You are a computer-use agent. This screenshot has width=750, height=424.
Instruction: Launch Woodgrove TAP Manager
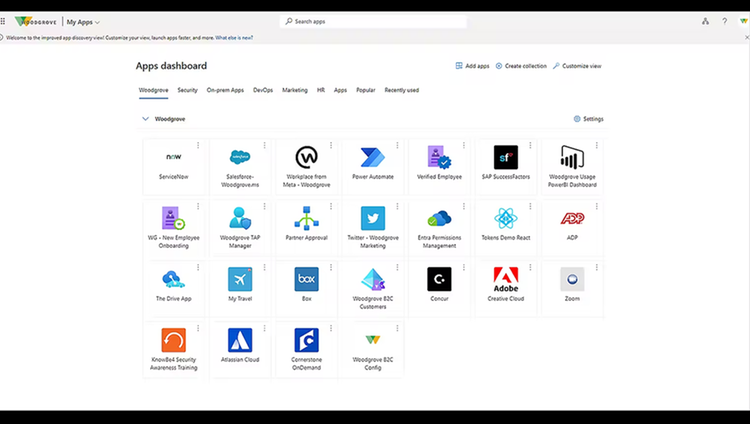[241, 228]
